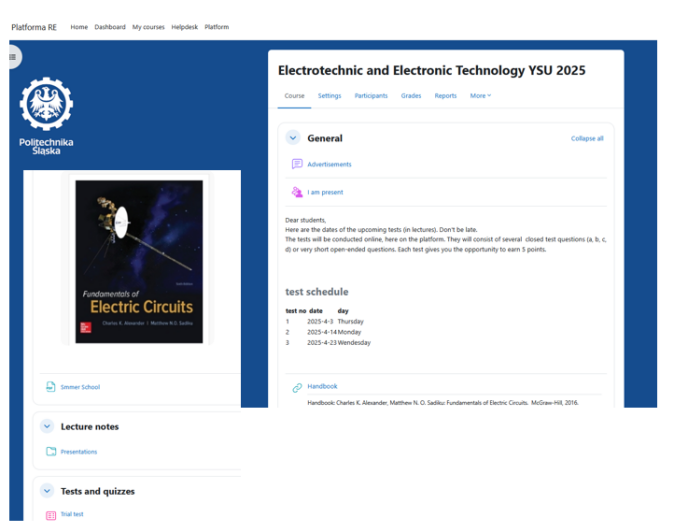The height and width of the screenshot is (532, 688).
Task: Click the Politechnika Śląska eagle logo
Action: (46, 106)
